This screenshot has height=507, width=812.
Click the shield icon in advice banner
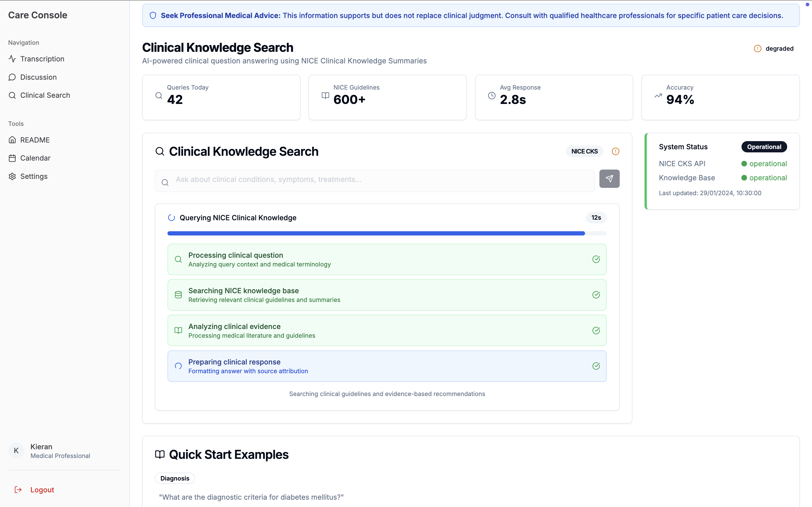click(153, 15)
